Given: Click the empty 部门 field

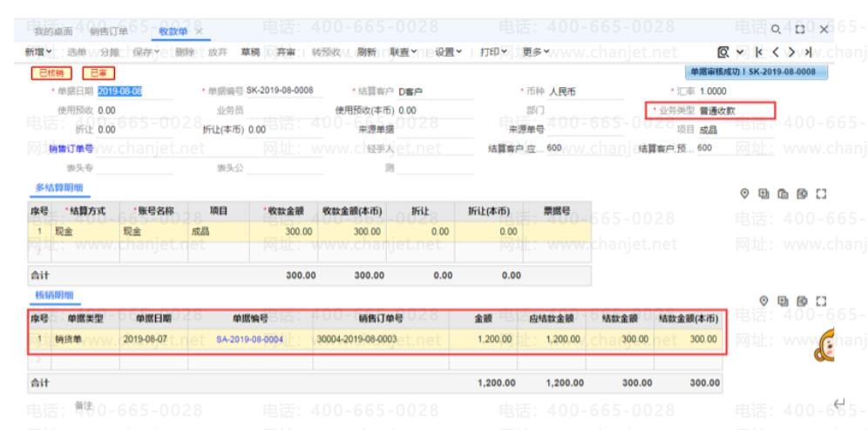Looking at the screenshot, I should 587,111.
